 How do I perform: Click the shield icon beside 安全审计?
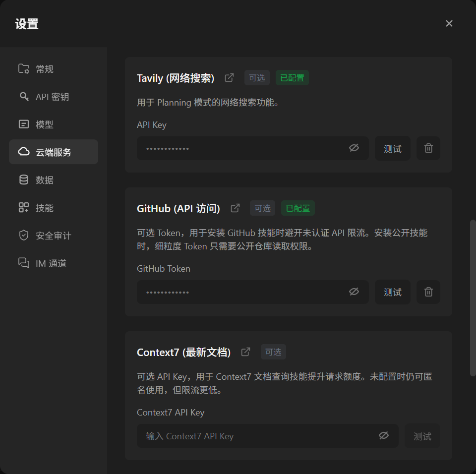click(24, 236)
